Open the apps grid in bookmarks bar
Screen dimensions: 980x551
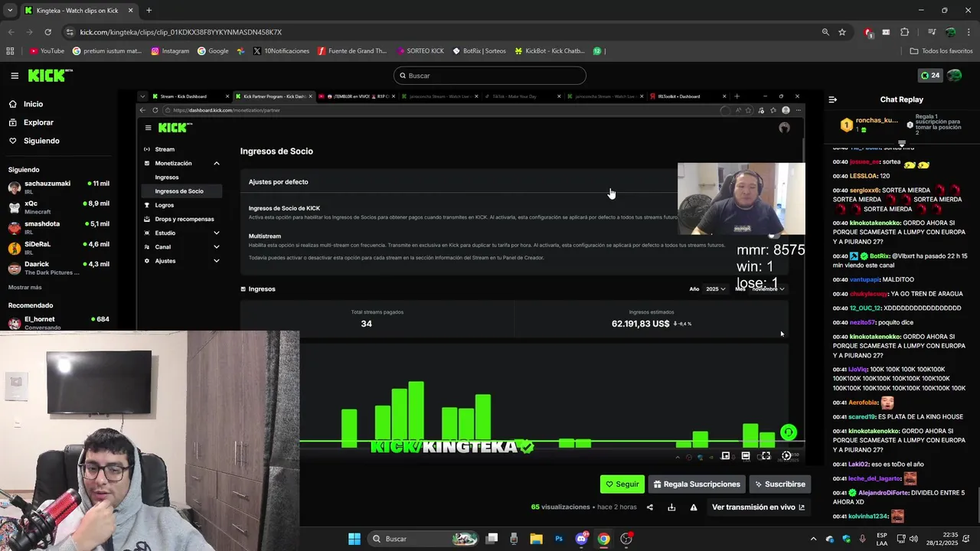tap(10, 51)
